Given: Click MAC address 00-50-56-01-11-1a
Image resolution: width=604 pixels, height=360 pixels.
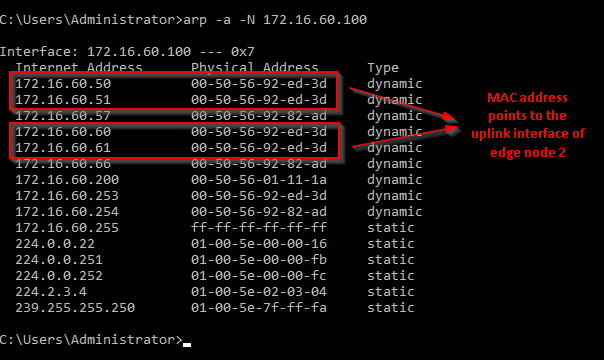Looking at the screenshot, I should click(x=259, y=179).
